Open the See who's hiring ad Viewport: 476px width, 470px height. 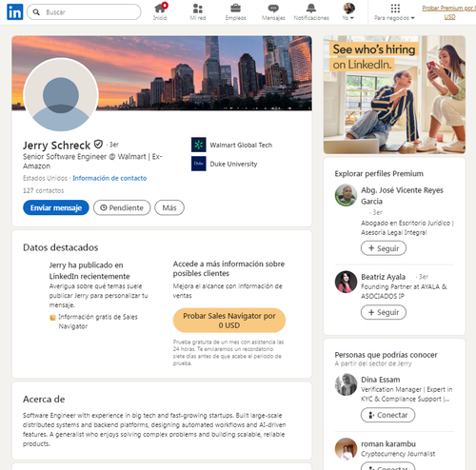pyautogui.click(x=394, y=95)
